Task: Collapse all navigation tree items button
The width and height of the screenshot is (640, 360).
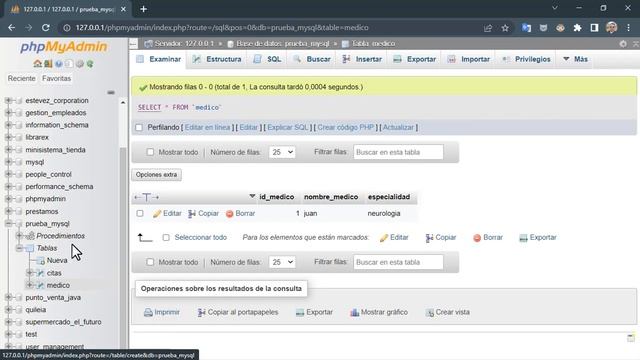Action: point(111,92)
